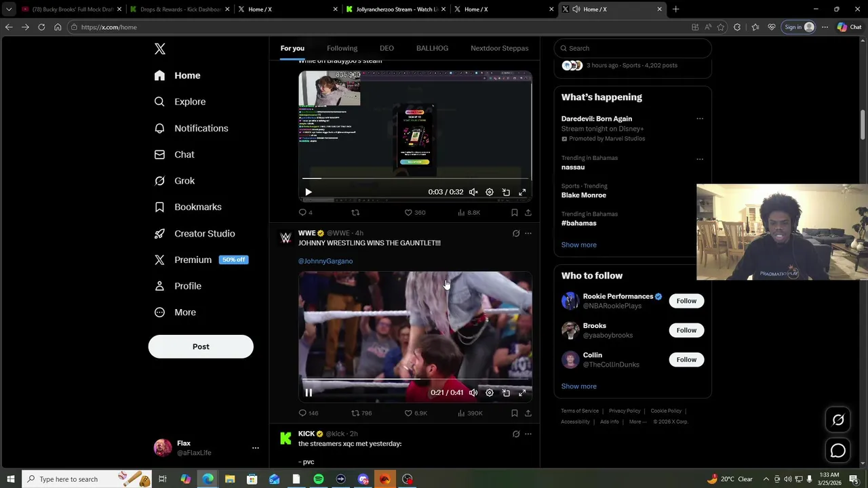This screenshot has height=488, width=868.
Task: Select the For you tab
Action: pyautogui.click(x=292, y=48)
